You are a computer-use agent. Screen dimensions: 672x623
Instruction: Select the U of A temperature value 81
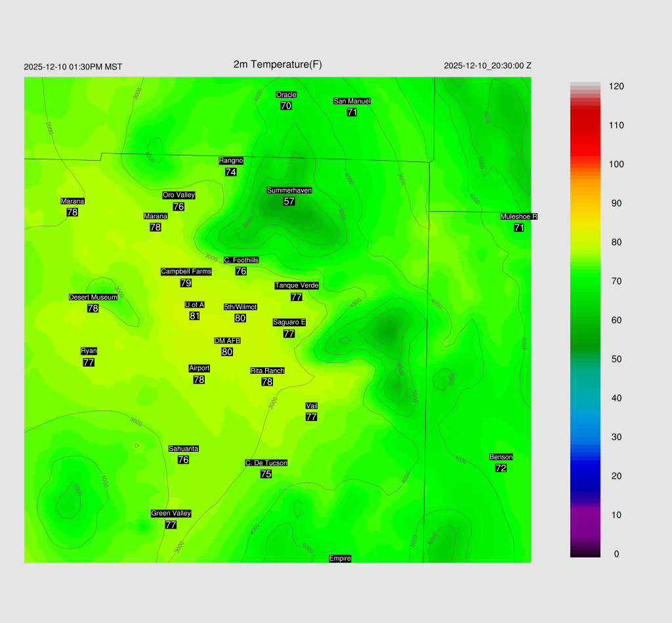pos(194,316)
